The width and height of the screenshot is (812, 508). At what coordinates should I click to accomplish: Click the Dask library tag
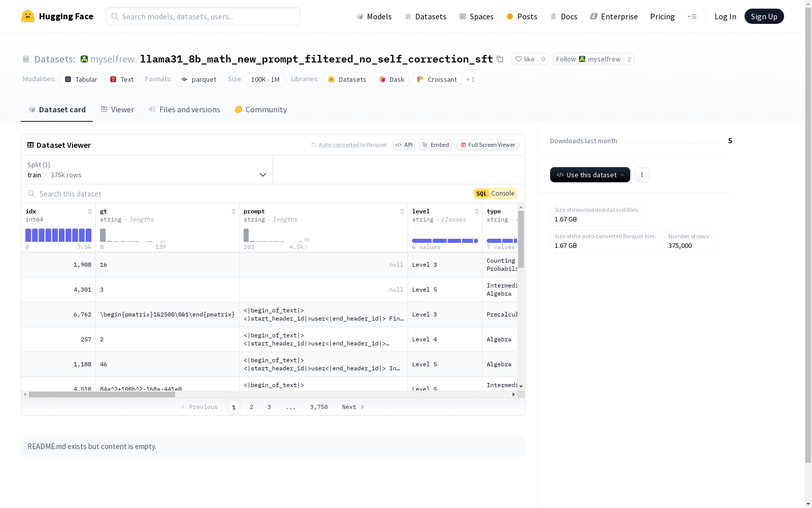tap(391, 79)
